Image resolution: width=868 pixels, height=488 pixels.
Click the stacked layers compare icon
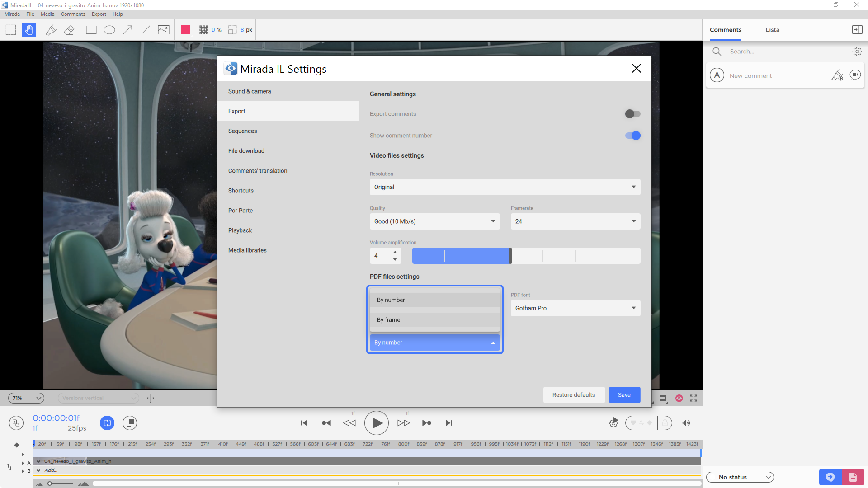[x=130, y=423]
